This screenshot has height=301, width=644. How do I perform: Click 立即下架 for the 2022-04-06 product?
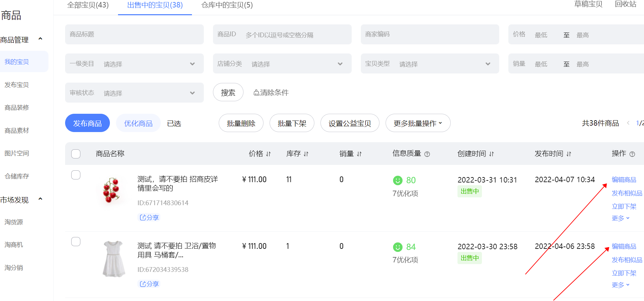(624, 273)
